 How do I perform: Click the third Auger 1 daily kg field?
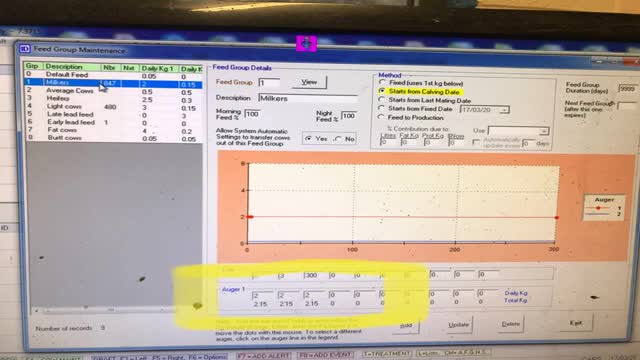click(314, 295)
